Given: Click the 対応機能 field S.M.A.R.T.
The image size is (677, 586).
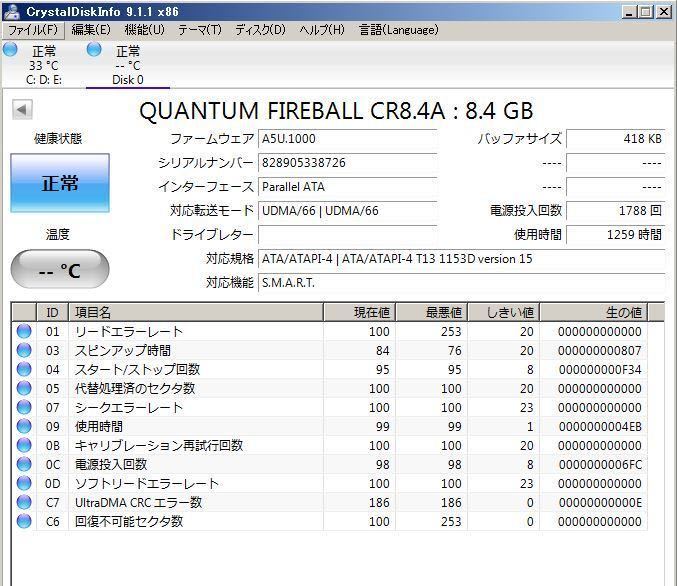Looking at the screenshot, I should pos(461,283).
